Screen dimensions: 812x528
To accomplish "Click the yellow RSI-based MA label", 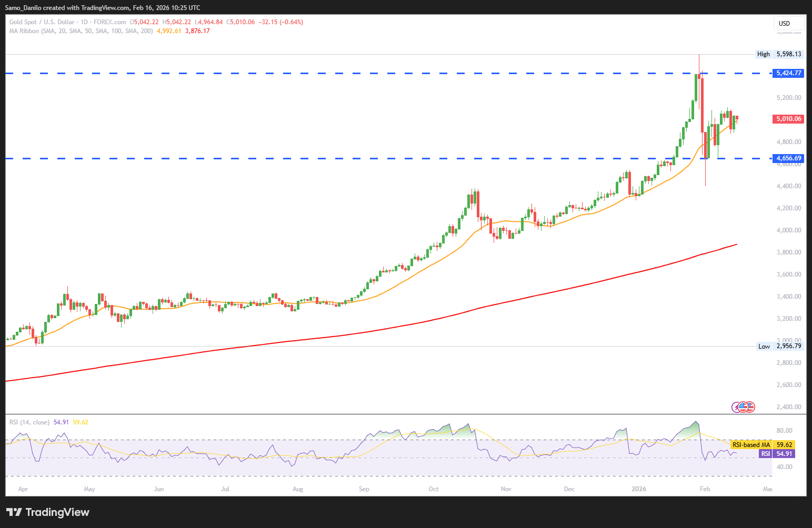I will coord(751,445).
